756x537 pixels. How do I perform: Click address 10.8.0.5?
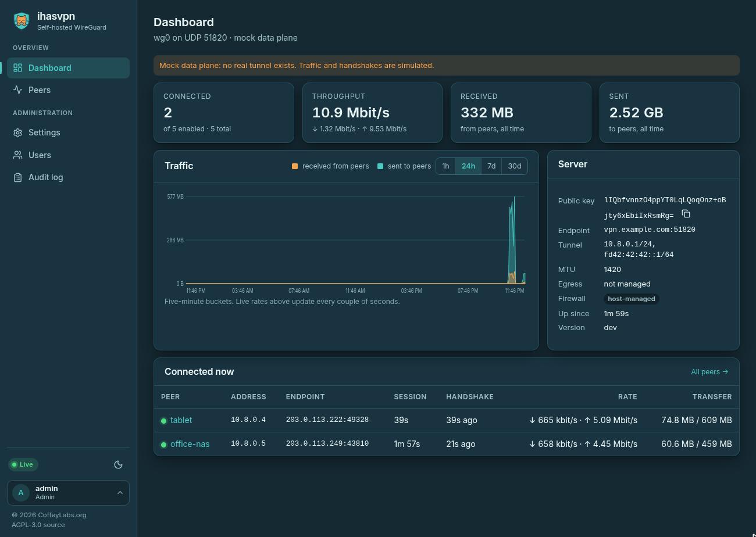pos(248,444)
